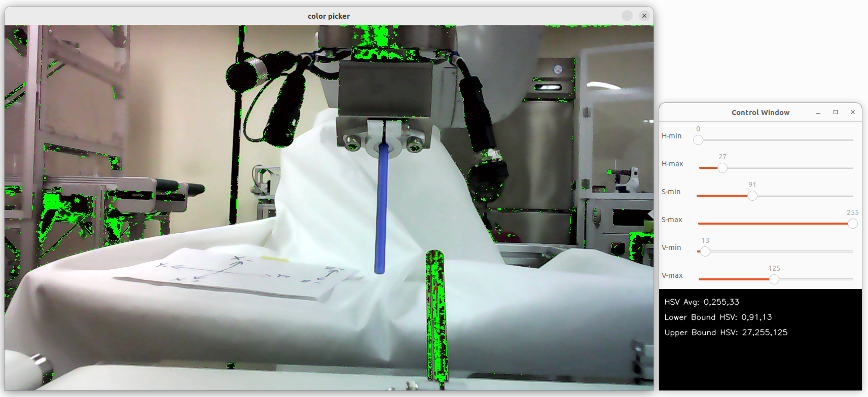Click the color picker title bar text
The image size is (868, 397).
point(329,16)
